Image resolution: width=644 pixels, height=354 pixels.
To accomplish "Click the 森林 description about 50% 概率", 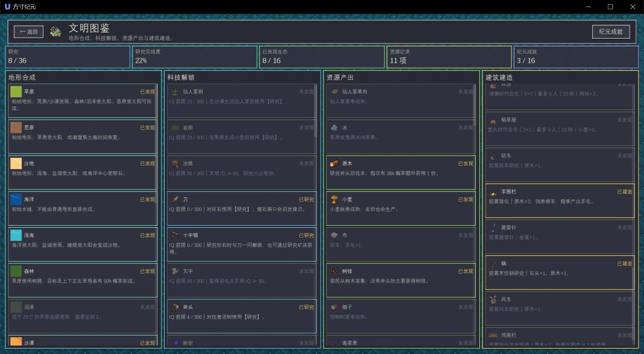I will pyautogui.click(x=73, y=281).
